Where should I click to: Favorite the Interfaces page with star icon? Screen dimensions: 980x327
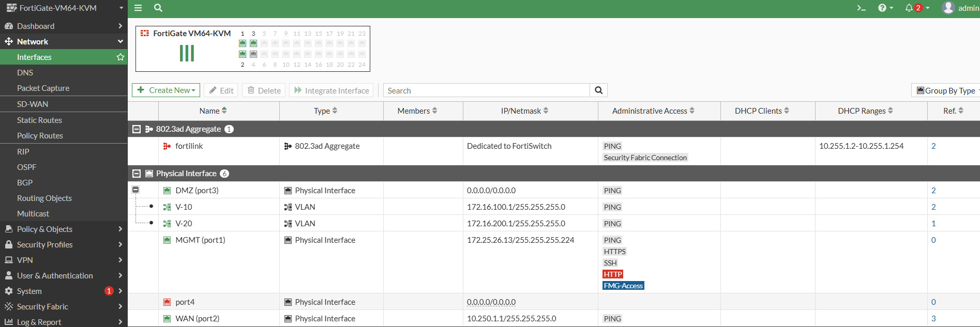[x=120, y=57]
